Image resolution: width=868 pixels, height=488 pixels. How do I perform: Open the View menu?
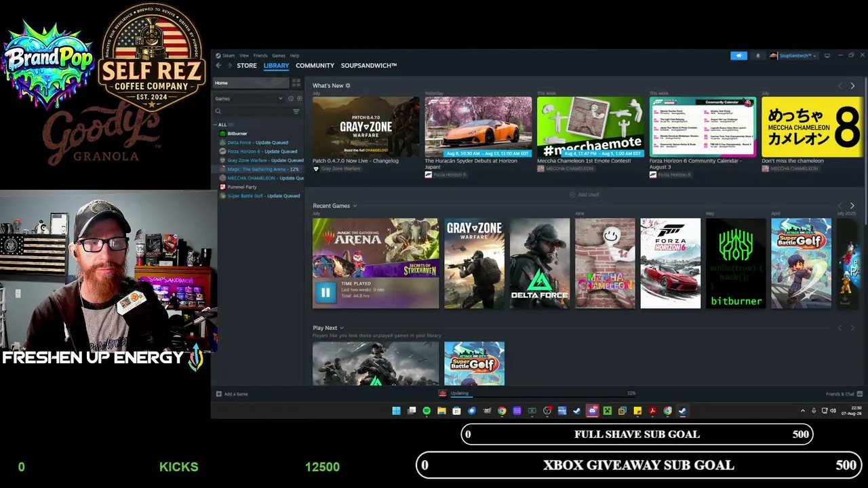[x=244, y=56]
